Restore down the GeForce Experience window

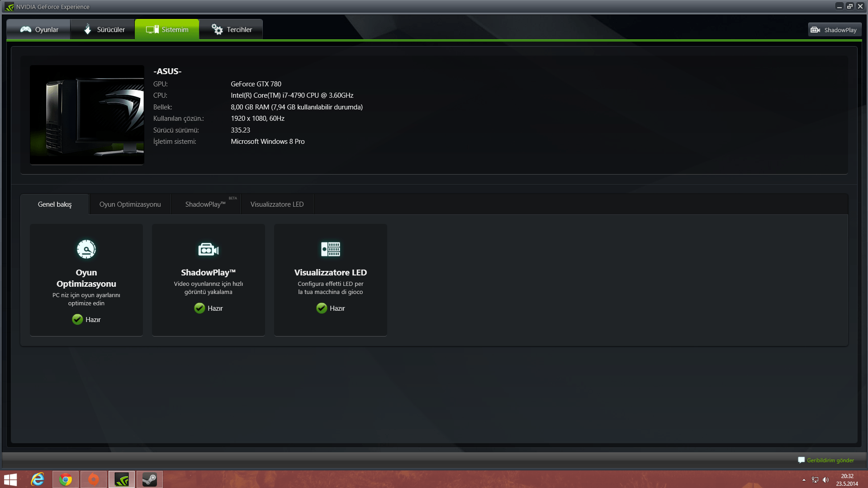[x=850, y=6]
